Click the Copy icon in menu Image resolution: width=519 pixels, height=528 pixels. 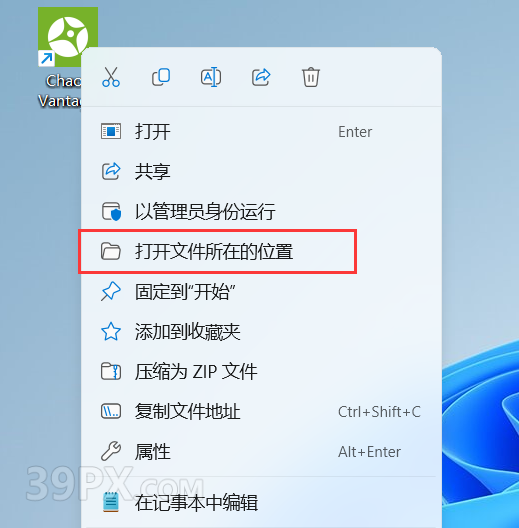(x=161, y=77)
